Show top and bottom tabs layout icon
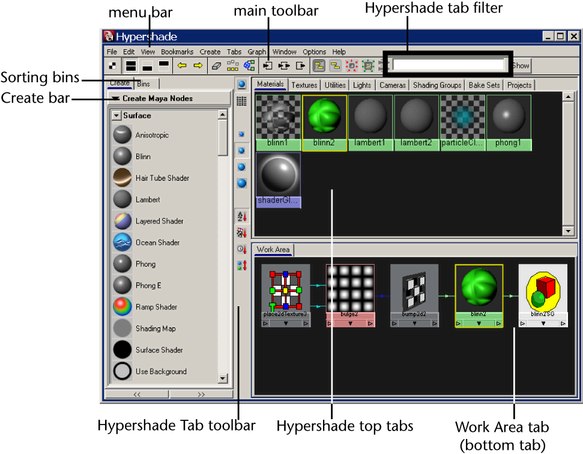Image resolution: width=583 pixels, height=454 pixels. [131, 66]
